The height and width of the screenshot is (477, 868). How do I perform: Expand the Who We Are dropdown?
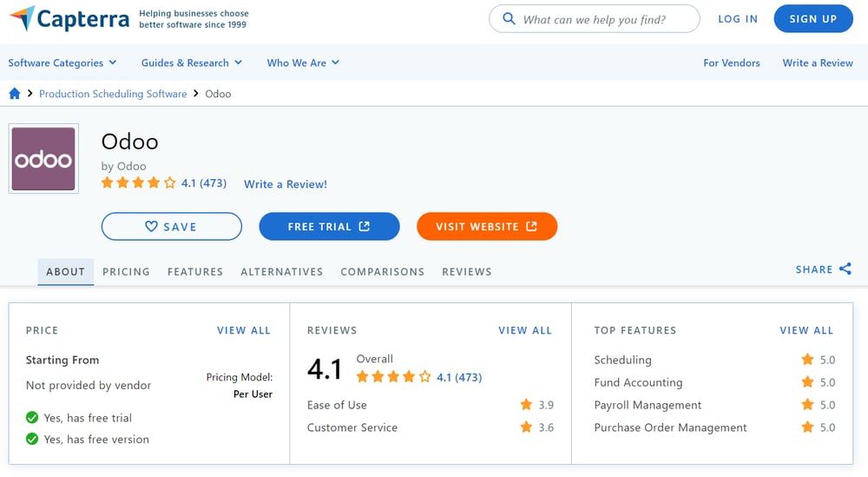click(303, 63)
